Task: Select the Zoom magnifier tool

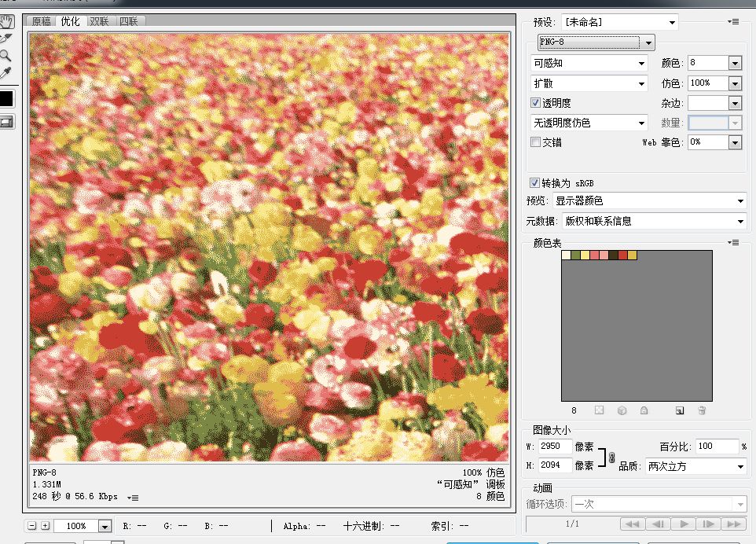Action: [x=6, y=55]
